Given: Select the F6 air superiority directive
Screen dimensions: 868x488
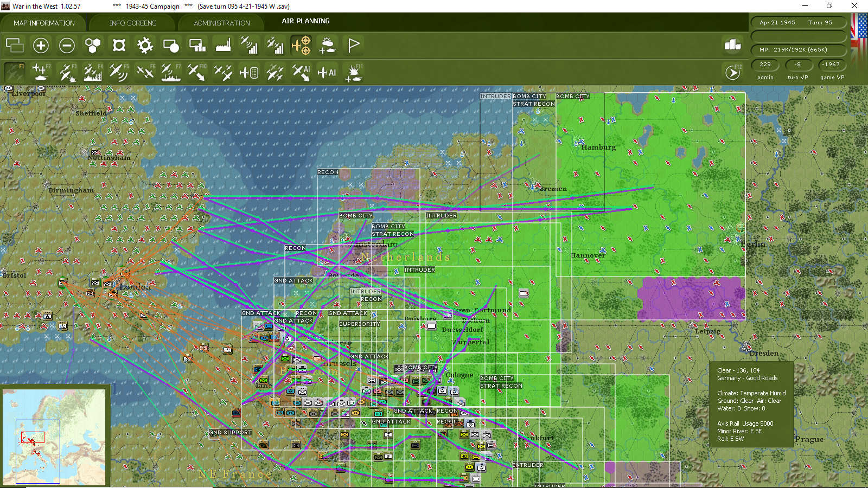Looking at the screenshot, I should tap(145, 72).
